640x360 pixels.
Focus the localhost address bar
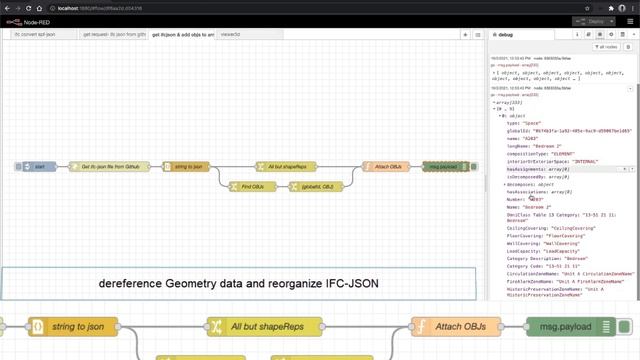coord(314,8)
